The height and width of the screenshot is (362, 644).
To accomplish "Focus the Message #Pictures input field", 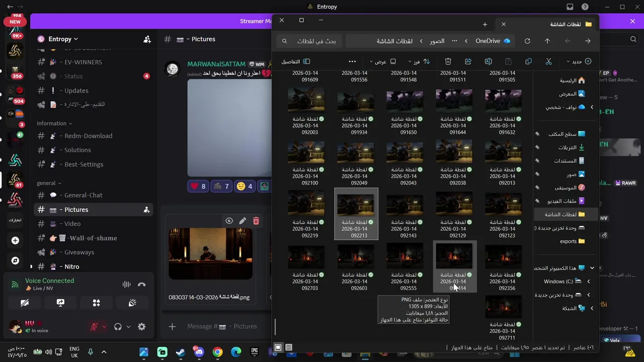I will coord(222,326).
